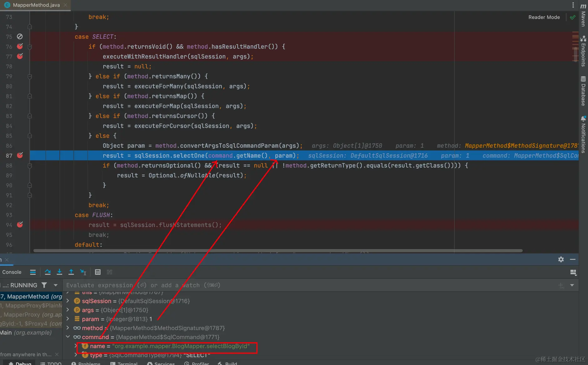
Task: Open the debug panel settings gear
Action: (561, 259)
